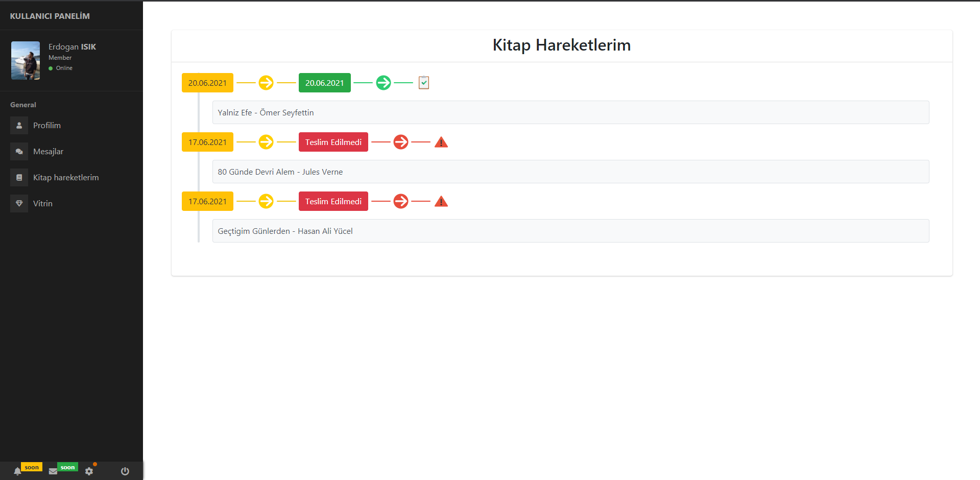Image resolution: width=980 pixels, height=480 pixels.
Task: Click the power logout icon
Action: click(125, 471)
